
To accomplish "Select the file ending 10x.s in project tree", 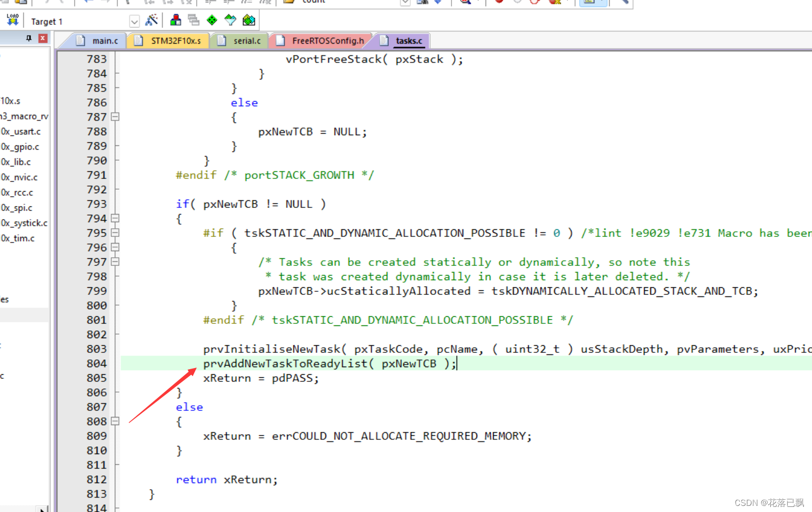I will (x=11, y=101).
